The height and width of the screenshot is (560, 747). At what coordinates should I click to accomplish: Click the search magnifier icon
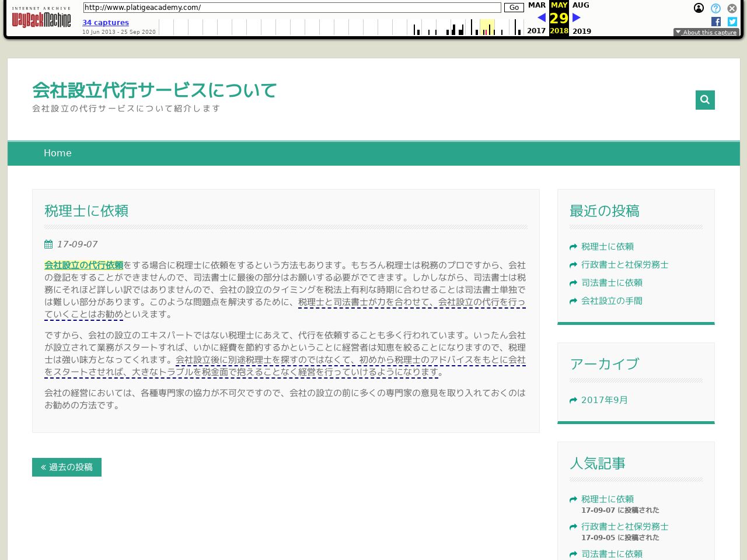tap(705, 100)
